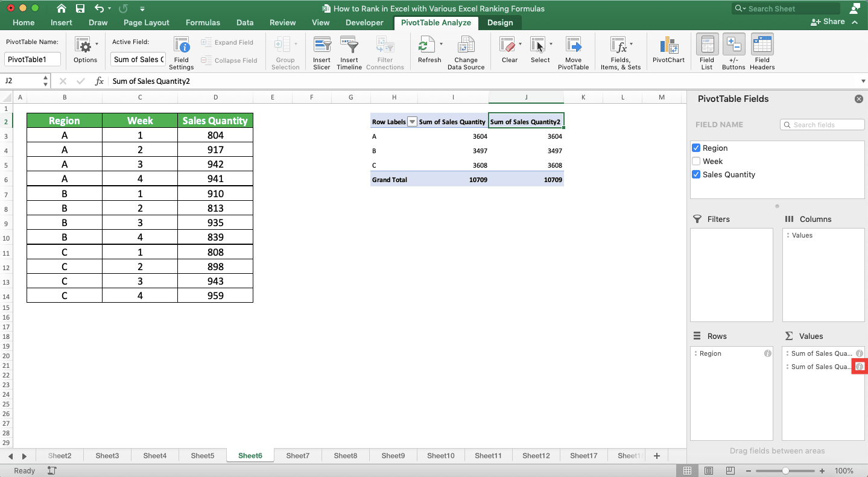Click the Search fields box
868x477 pixels.
click(822, 125)
